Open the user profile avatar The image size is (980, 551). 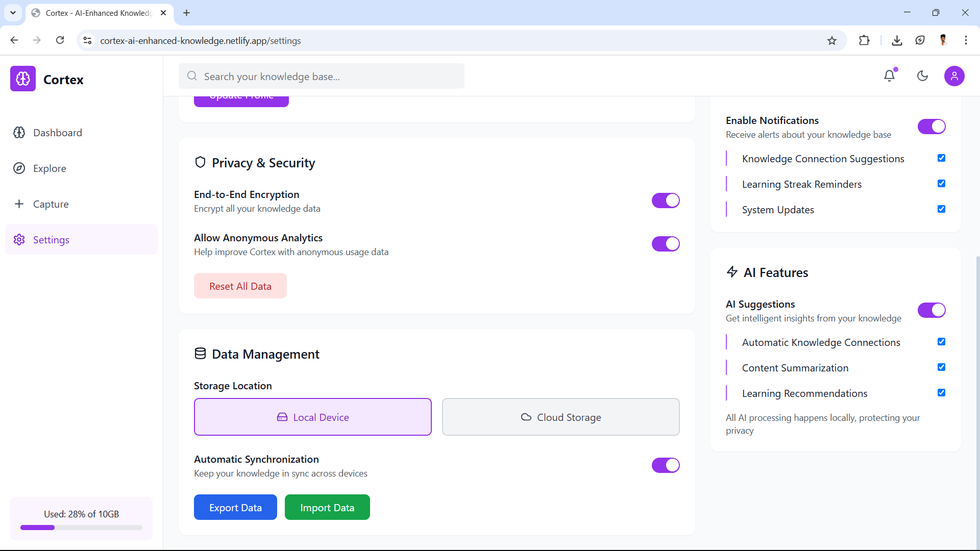pyautogui.click(x=954, y=76)
